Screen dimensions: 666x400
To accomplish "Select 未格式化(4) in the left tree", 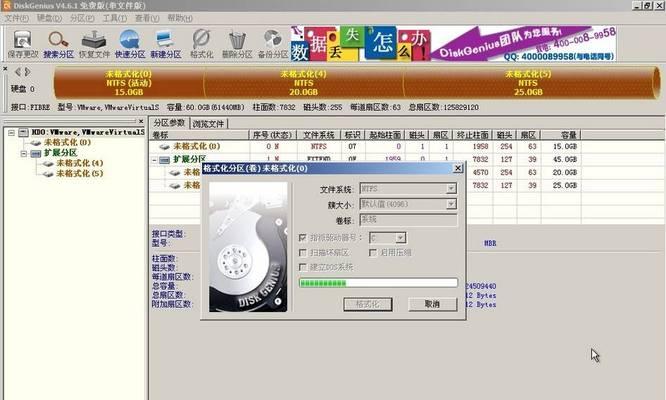I will (x=79, y=163).
